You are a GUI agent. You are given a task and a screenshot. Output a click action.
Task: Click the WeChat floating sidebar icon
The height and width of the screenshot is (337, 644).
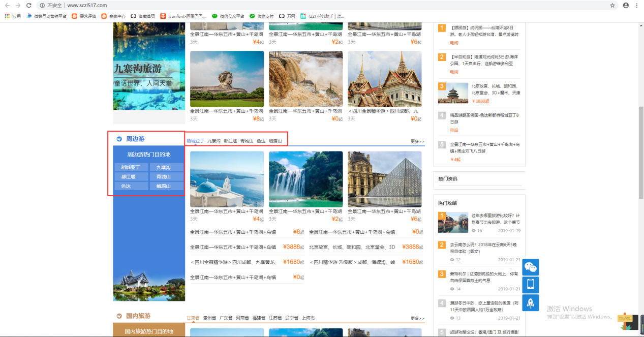[x=530, y=267]
